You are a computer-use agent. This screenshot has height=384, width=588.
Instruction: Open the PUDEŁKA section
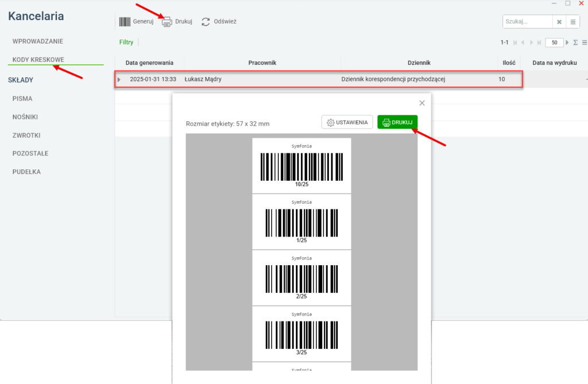pyautogui.click(x=26, y=172)
